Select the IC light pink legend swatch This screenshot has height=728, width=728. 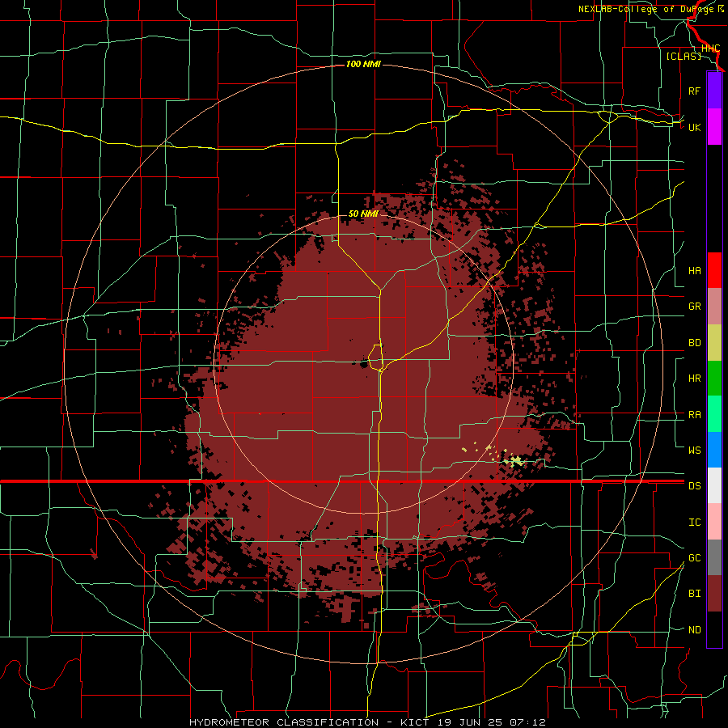point(714,522)
